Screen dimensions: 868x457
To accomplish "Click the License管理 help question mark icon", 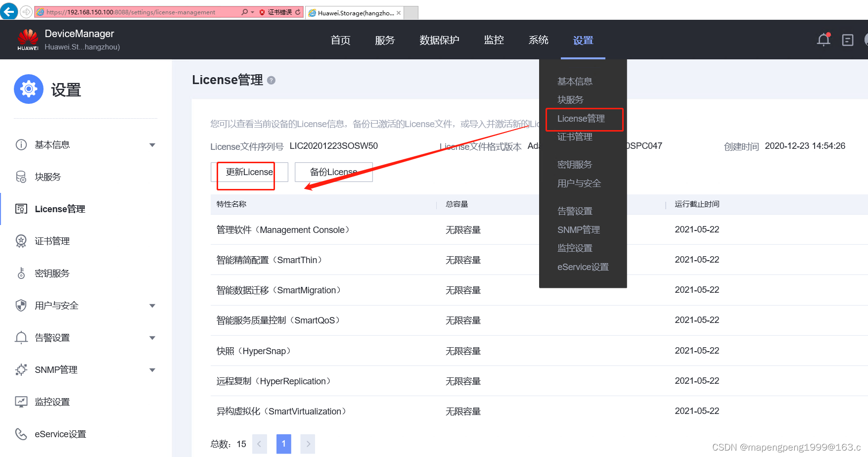I will (x=271, y=80).
